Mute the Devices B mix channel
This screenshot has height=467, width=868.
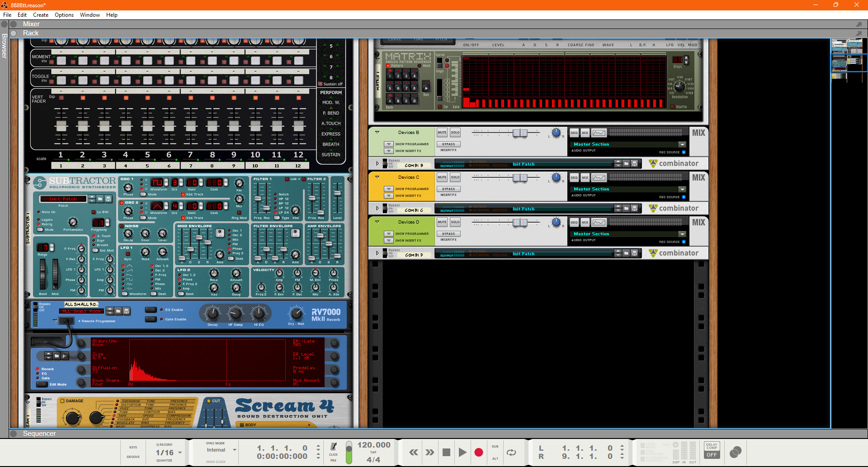point(442,133)
